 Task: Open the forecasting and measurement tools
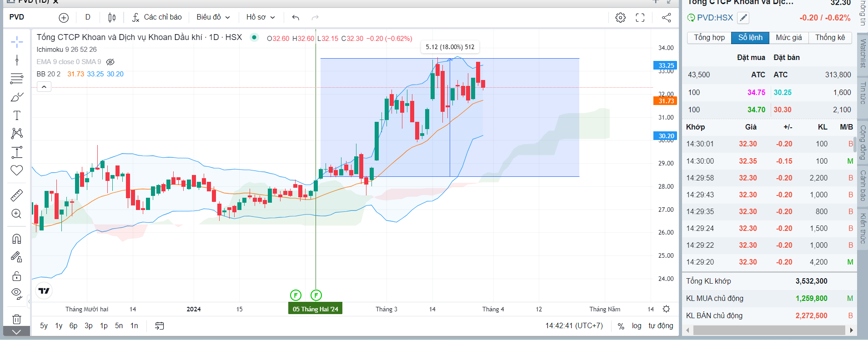17,152
